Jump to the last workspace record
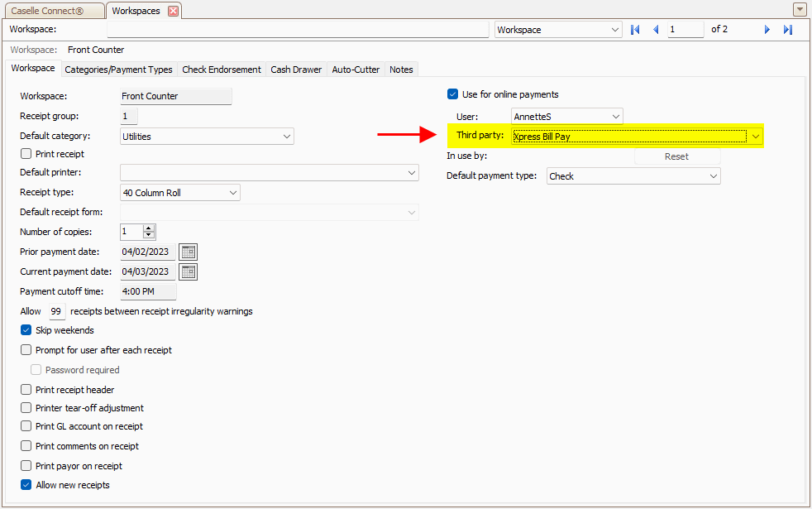 788,30
